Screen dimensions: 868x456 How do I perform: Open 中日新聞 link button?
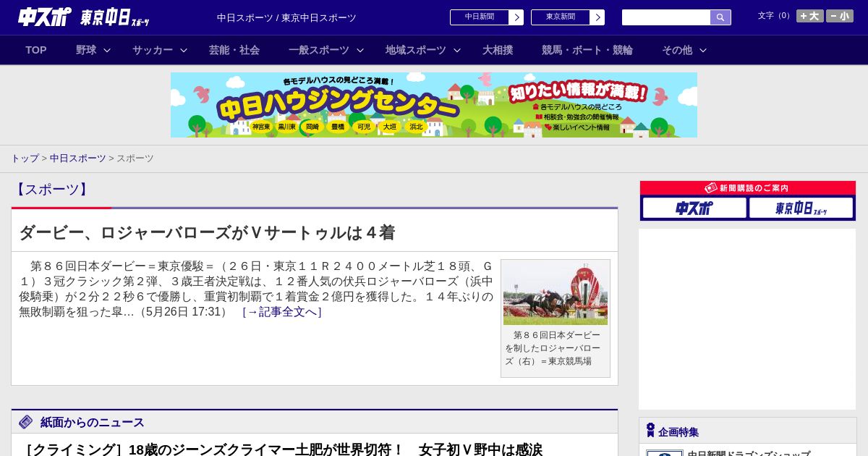click(480, 17)
